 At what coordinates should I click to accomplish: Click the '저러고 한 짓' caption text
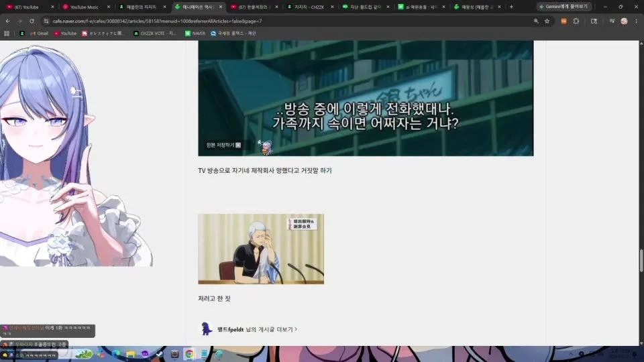[215, 299]
